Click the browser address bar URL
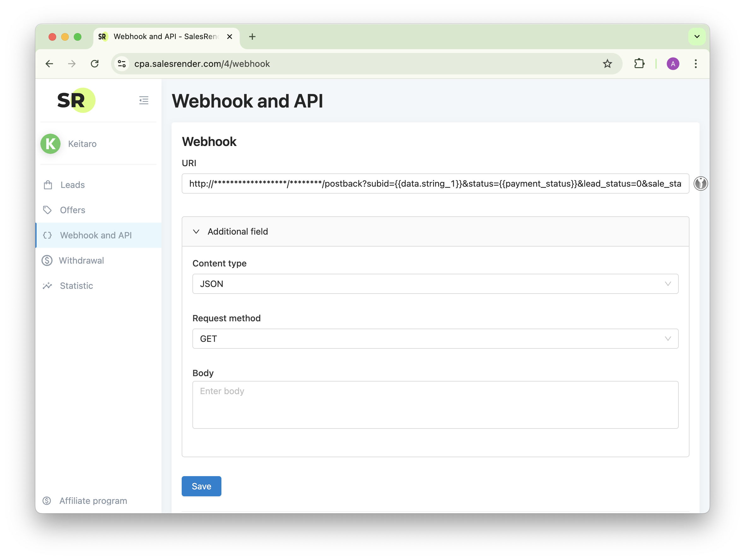 (x=202, y=64)
